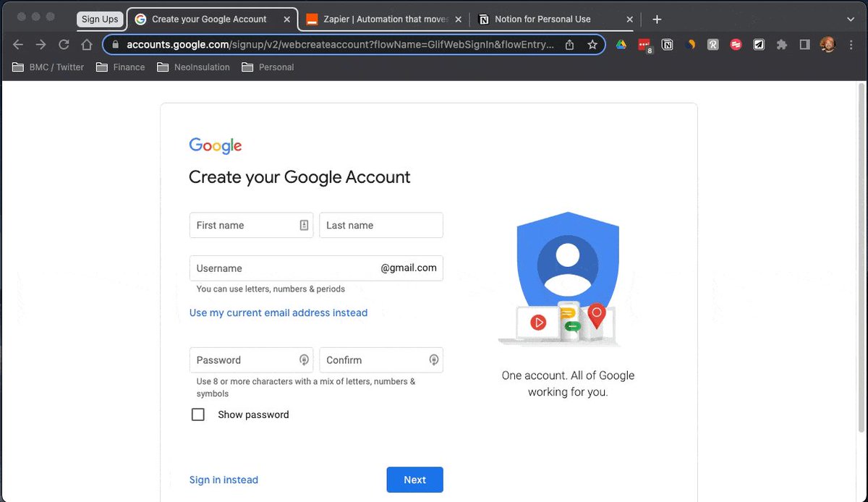Viewport: 868px width, 502px height.
Task: Open the gray R extension
Action: [x=713, y=45]
